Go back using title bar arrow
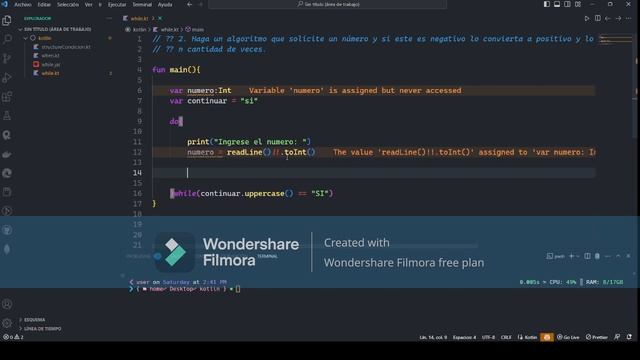The width and height of the screenshot is (640, 360). (189, 4)
